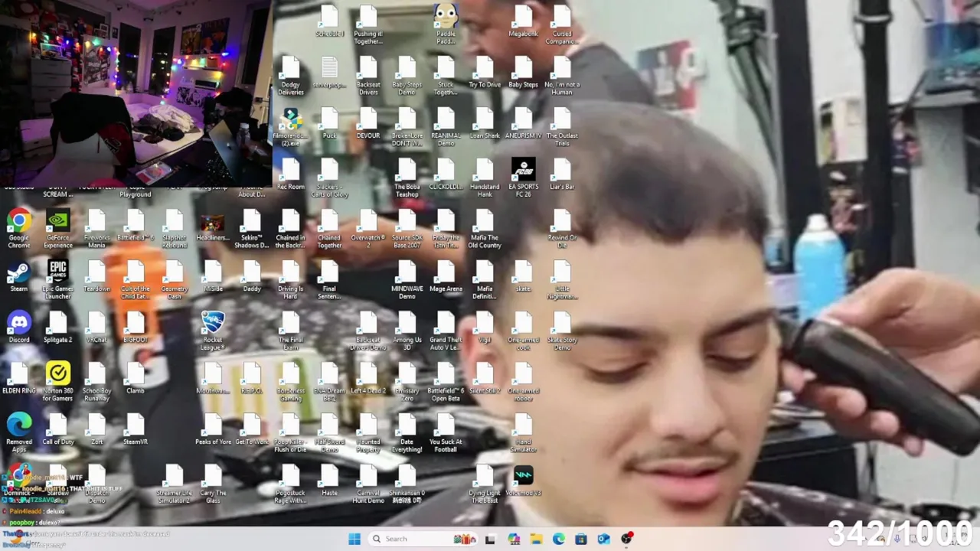Select the Rocket League desktop icon
Viewport: 980px width, 551px height.
213,331
